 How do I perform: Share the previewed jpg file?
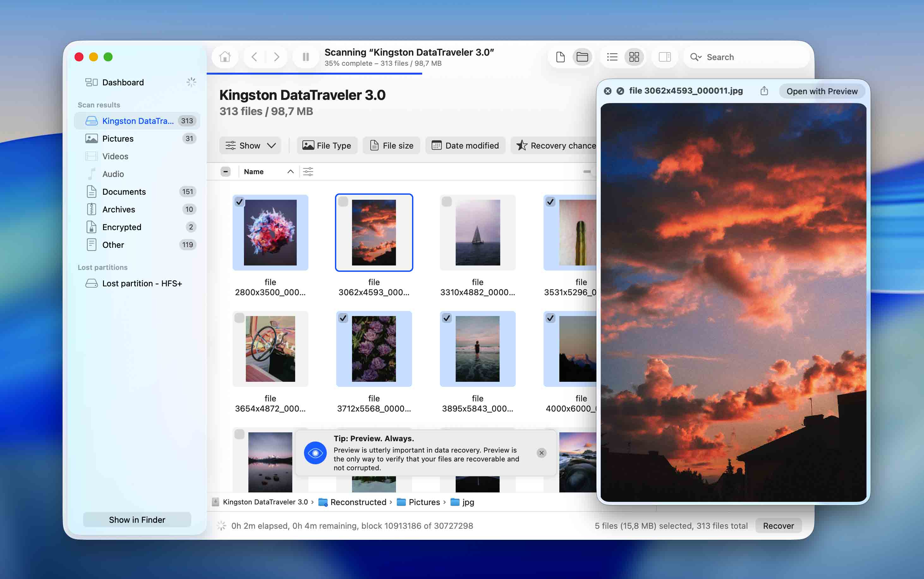coord(764,91)
